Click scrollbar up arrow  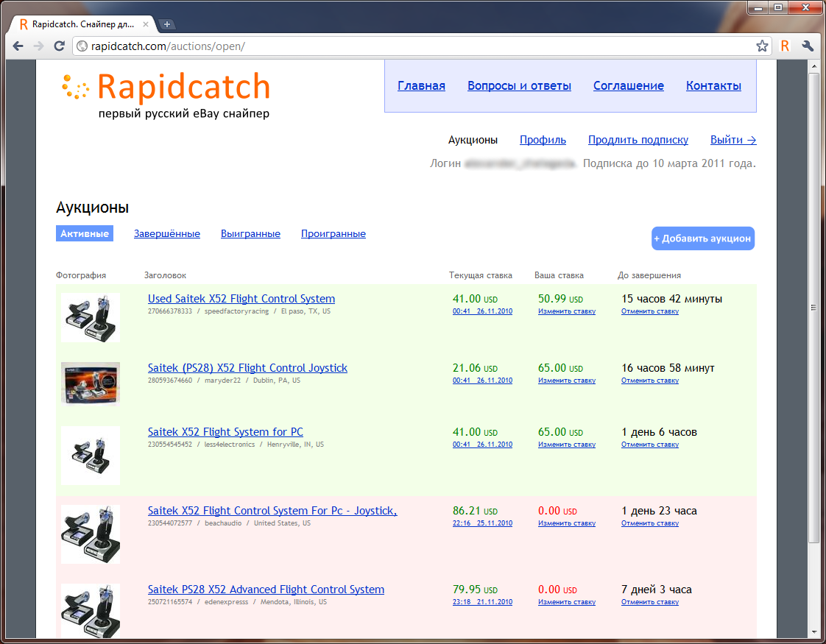pos(813,65)
